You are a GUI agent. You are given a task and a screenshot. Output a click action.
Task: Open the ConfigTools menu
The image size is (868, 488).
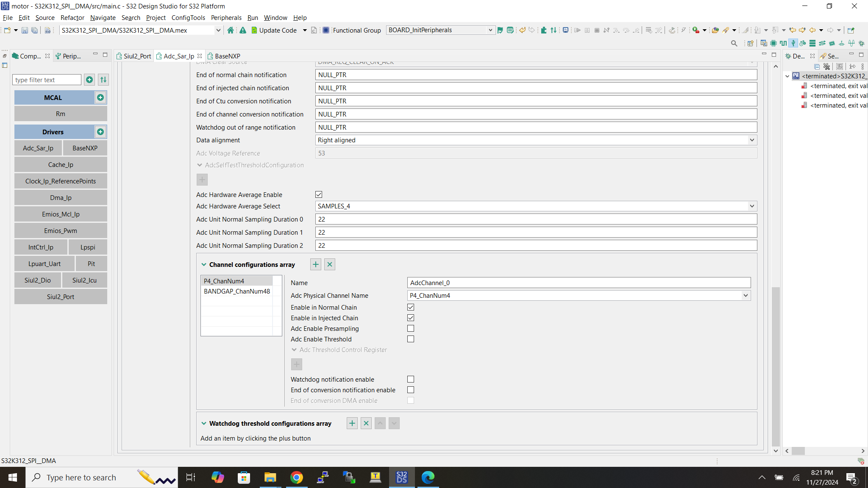coord(188,17)
